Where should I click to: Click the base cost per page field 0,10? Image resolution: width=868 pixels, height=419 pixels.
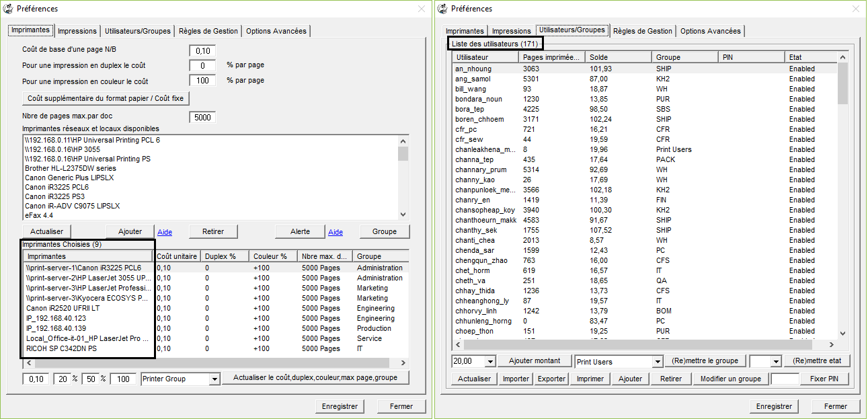[202, 51]
